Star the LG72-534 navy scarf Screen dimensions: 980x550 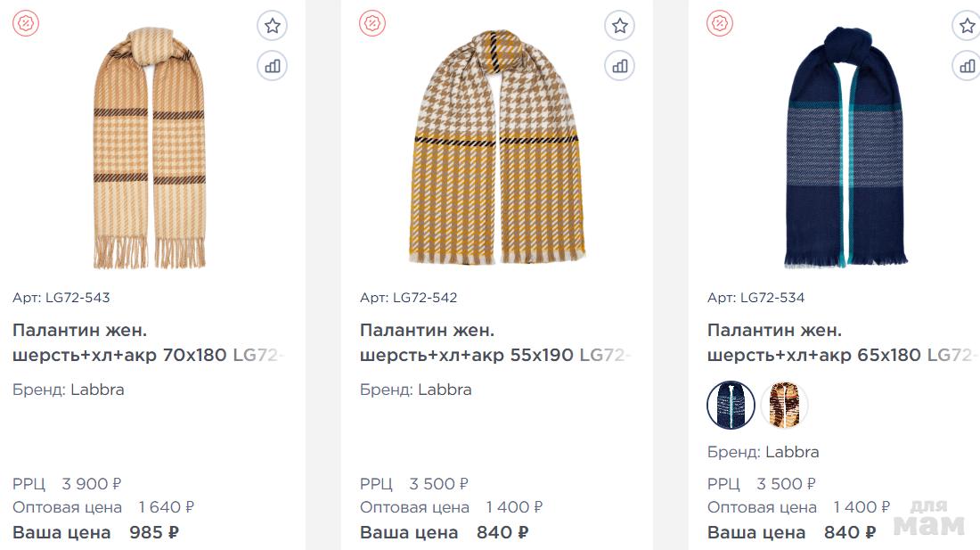967,26
